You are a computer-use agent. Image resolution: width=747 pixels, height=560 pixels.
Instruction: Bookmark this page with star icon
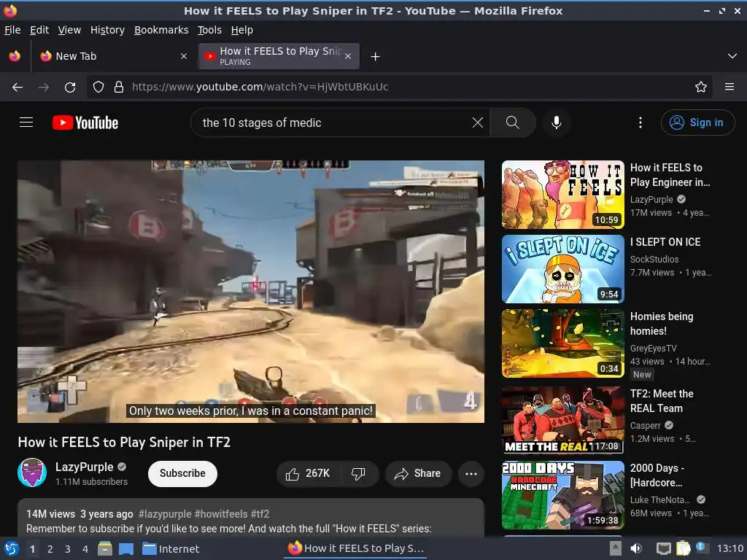tap(701, 87)
